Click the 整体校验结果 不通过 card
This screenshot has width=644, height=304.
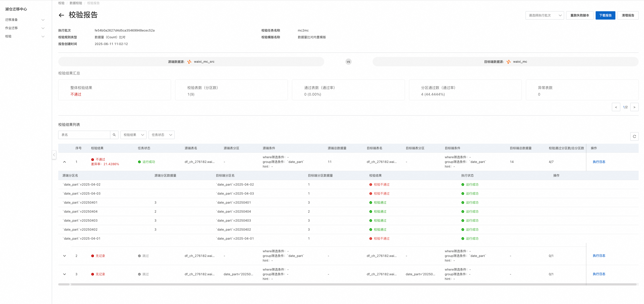[x=114, y=90]
